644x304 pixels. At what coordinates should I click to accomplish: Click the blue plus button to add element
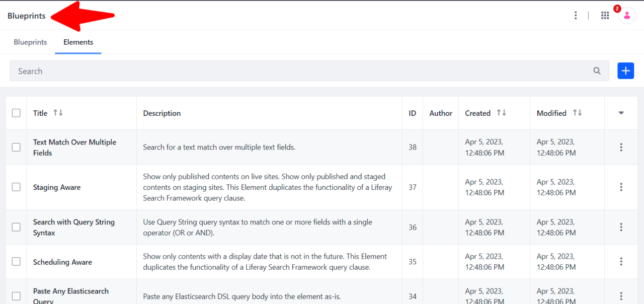pyautogui.click(x=625, y=70)
